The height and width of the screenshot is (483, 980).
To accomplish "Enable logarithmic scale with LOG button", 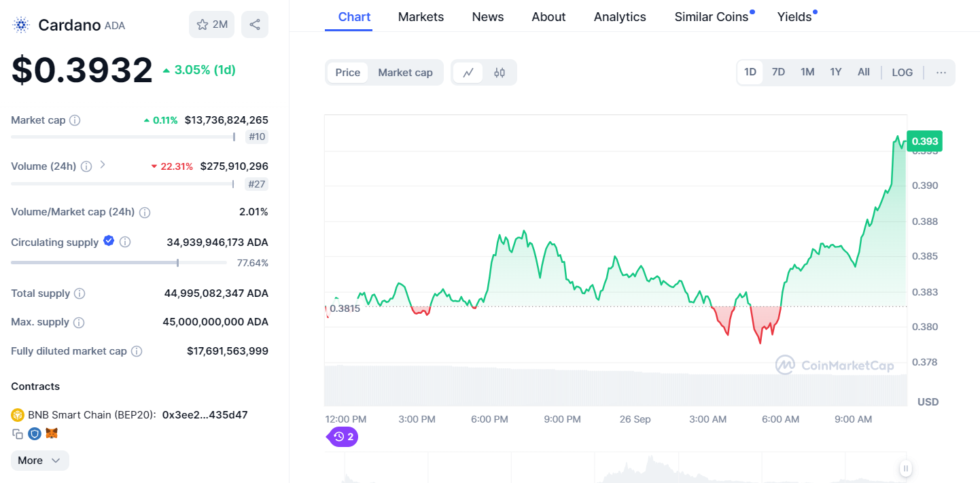I will (902, 71).
